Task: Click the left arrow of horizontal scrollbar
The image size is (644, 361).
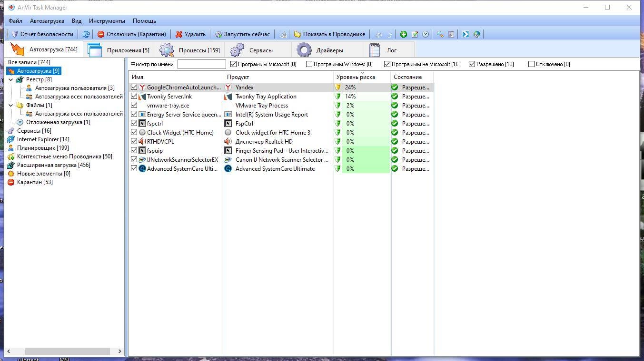Action: pyautogui.click(x=9, y=351)
